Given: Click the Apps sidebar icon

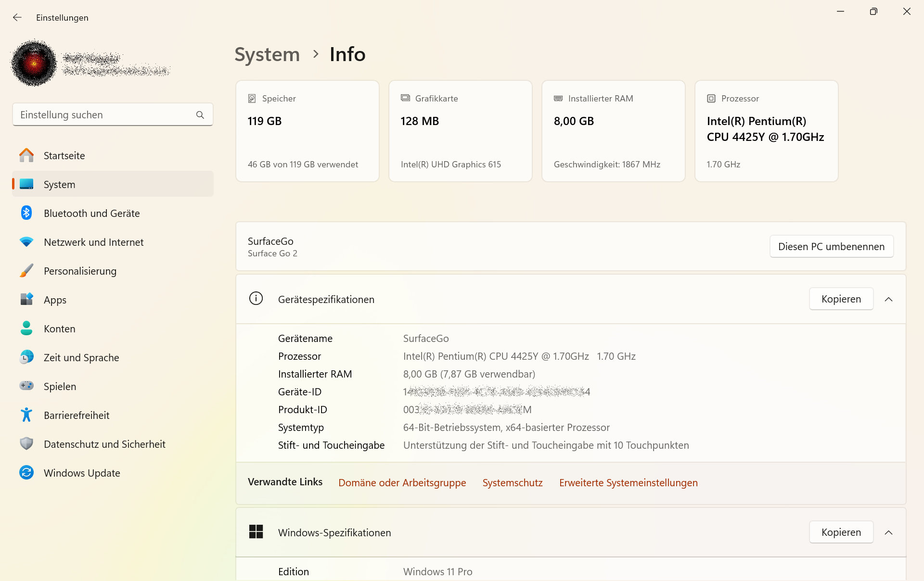Looking at the screenshot, I should click(26, 300).
